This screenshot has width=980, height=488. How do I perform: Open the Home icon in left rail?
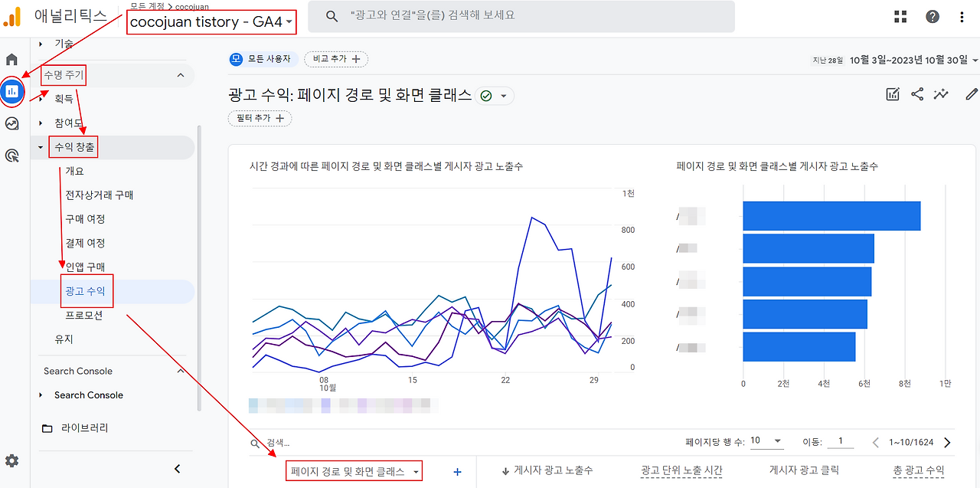(11, 60)
